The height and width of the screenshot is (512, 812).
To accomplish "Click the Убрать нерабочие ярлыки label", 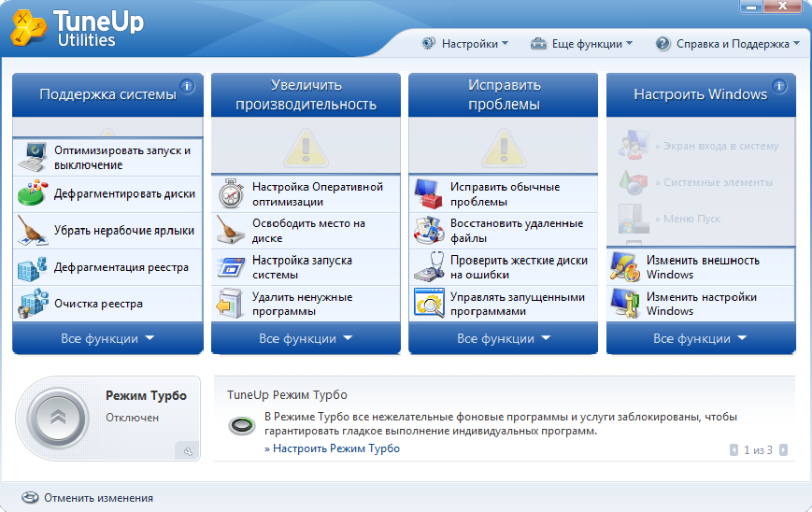I will [x=124, y=231].
